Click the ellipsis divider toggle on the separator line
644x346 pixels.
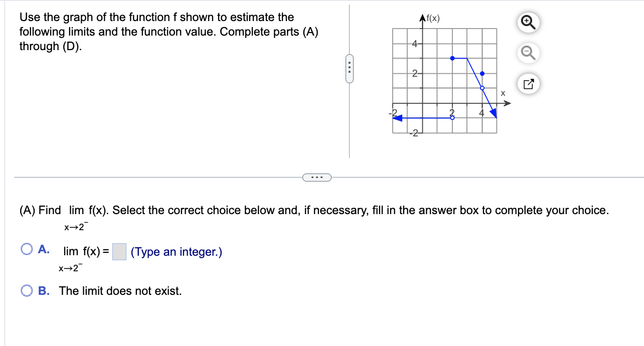point(316,177)
